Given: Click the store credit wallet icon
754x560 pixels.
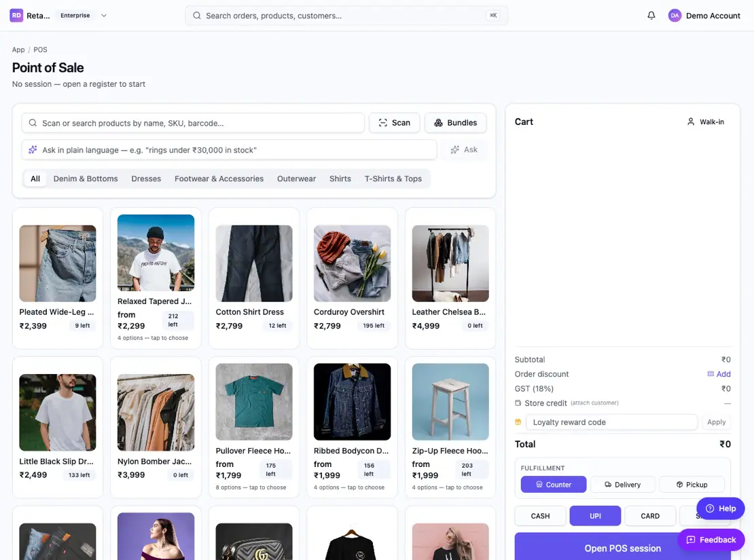Looking at the screenshot, I should coord(518,403).
